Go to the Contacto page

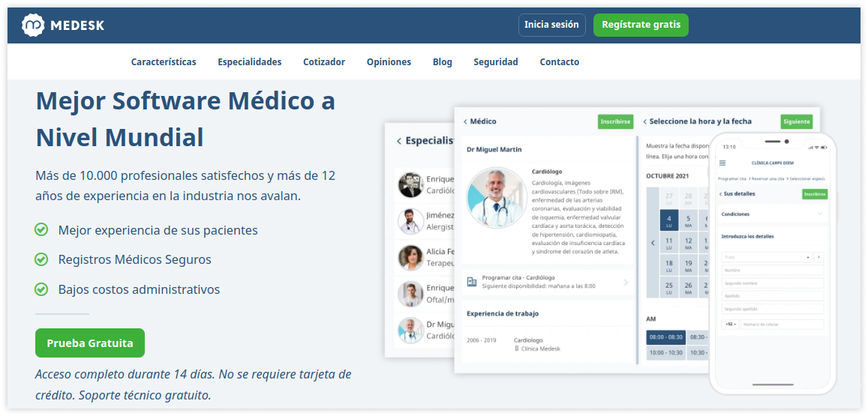tap(559, 62)
